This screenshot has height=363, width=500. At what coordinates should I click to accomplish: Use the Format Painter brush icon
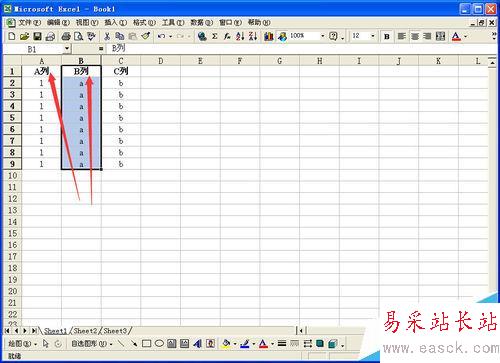pos(146,36)
